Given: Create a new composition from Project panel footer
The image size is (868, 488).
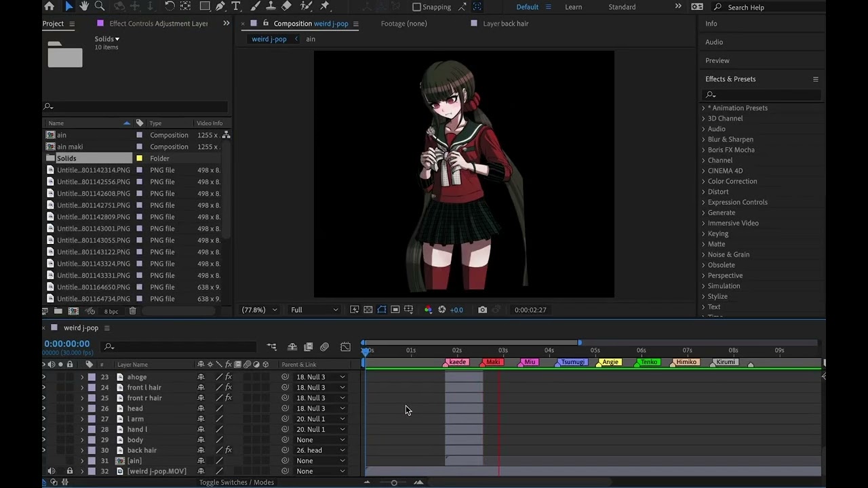Looking at the screenshot, I should click(73, 311).
